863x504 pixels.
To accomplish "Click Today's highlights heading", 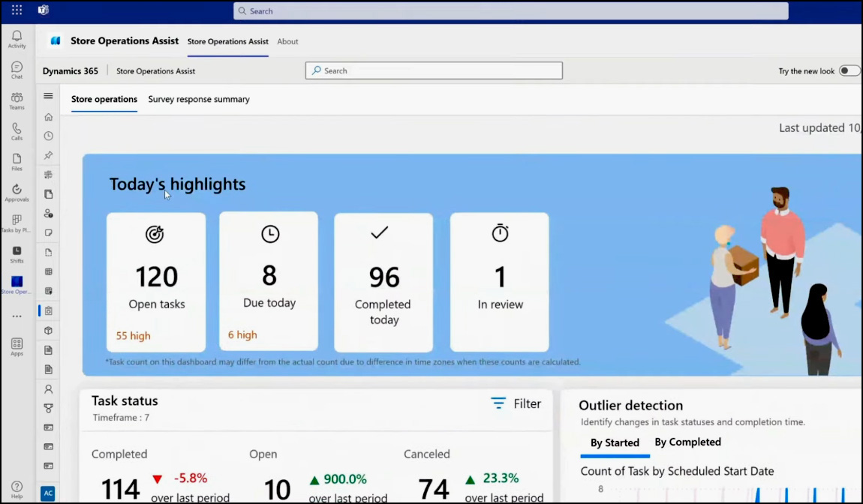I will [x=177, y=184].
